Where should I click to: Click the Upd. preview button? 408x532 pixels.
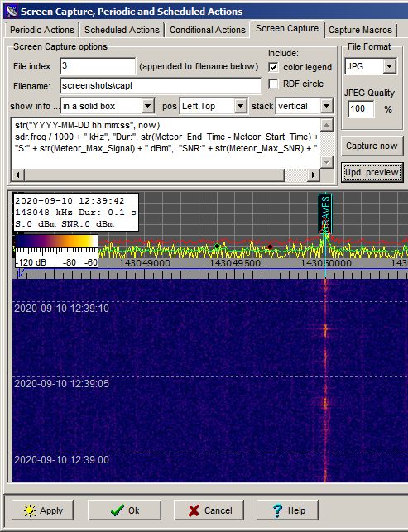coord(372,172)
